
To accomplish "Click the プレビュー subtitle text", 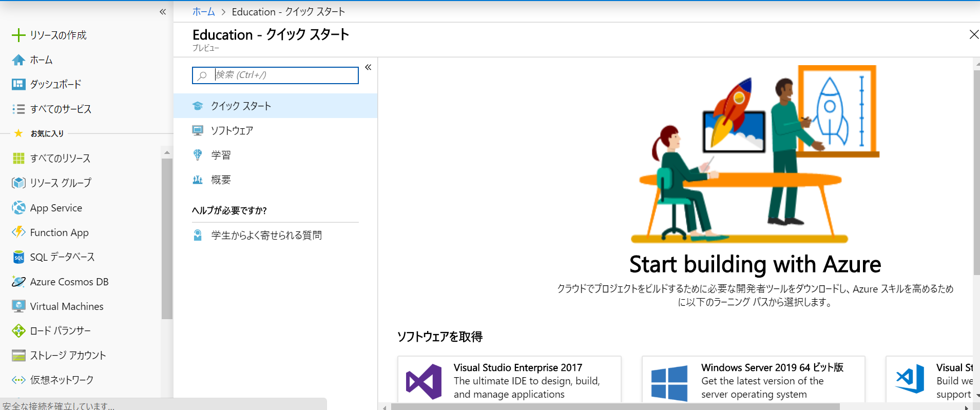I will tap(206, 48).
